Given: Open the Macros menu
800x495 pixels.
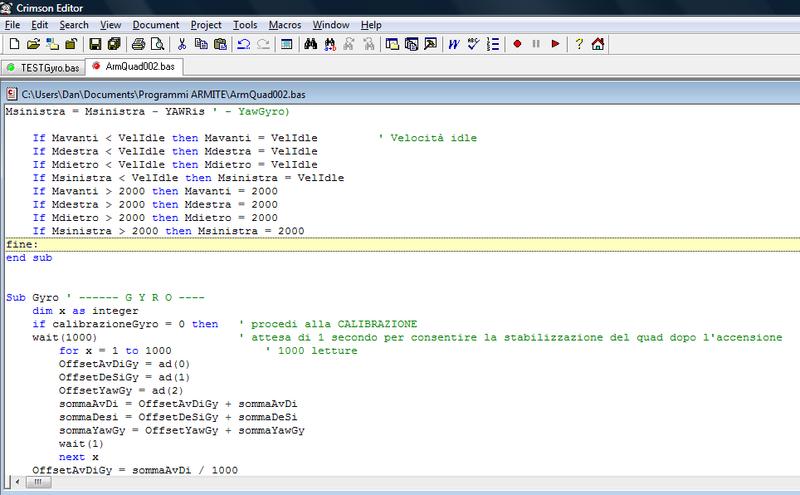Looking at the screenshot, I should 283,23.
